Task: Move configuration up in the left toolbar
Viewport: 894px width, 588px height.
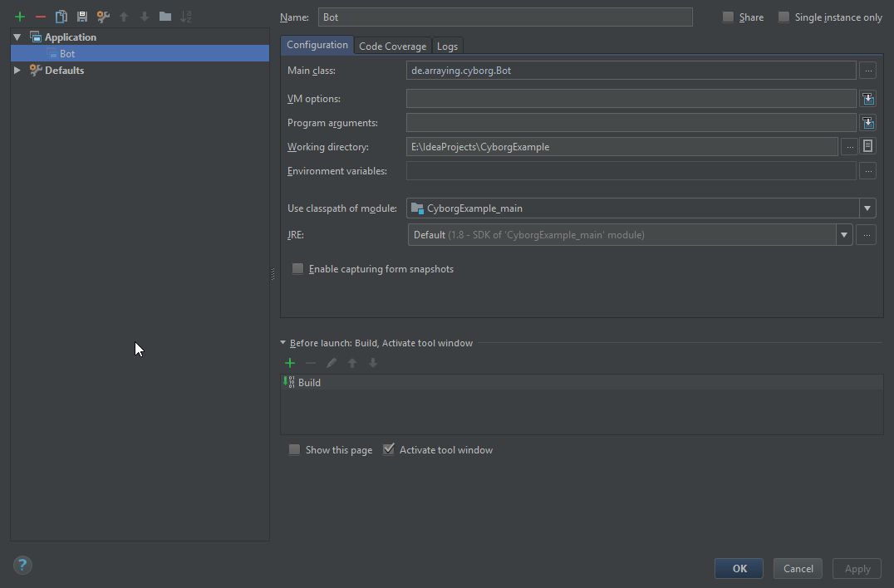Action: (x=124, y=17)
